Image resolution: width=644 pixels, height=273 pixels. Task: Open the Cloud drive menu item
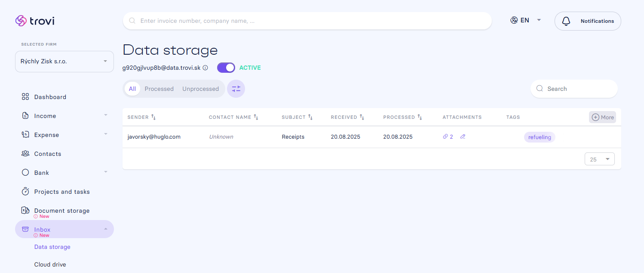pyautogui.click(x=50, y=264)
